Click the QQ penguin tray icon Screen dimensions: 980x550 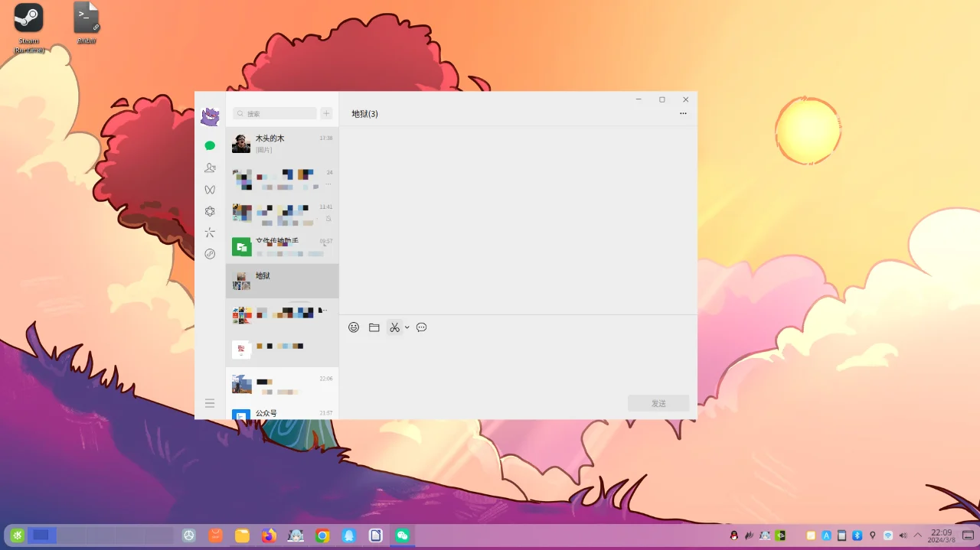734,535
